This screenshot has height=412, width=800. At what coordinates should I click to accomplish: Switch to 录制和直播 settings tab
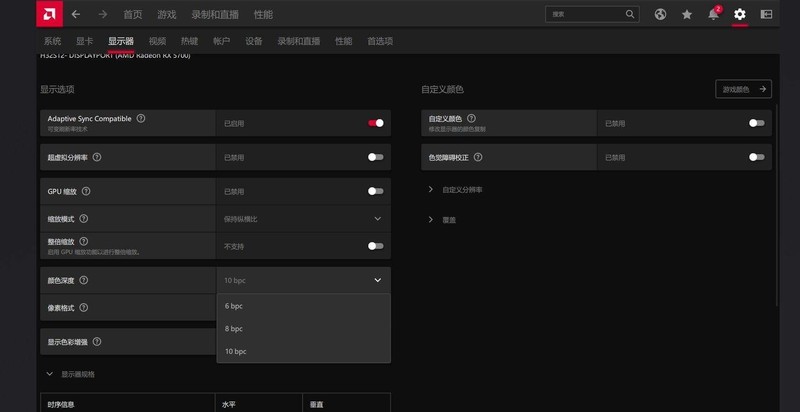[299, 41]
